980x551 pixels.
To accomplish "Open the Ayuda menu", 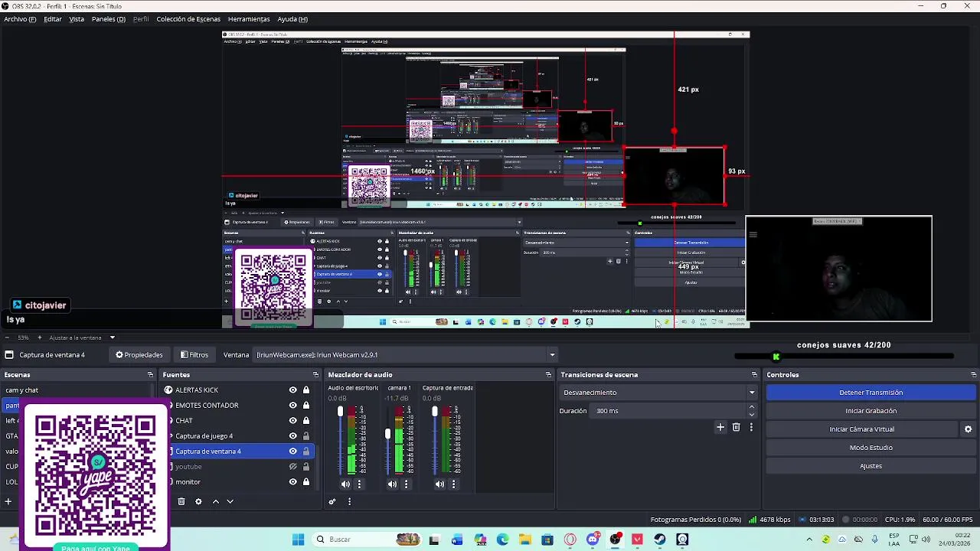I will coord(292,19).
